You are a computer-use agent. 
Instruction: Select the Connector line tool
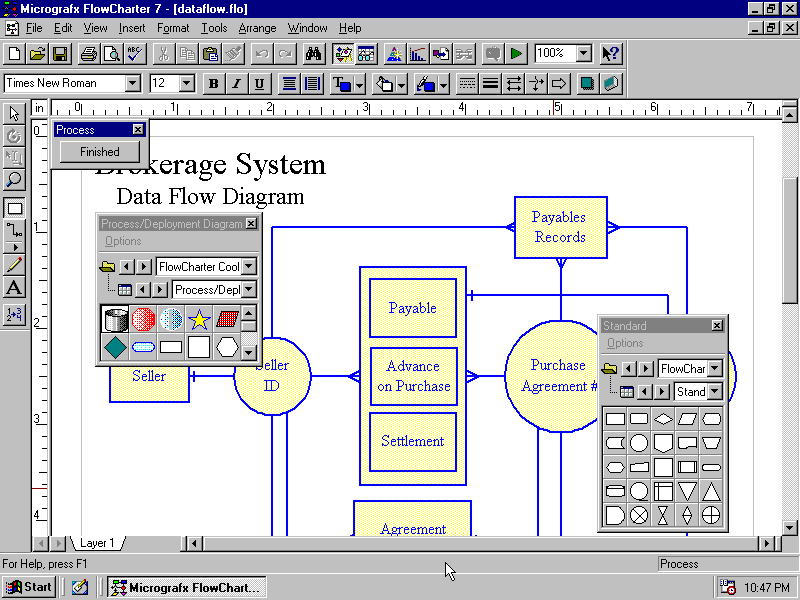coord(14,231)
